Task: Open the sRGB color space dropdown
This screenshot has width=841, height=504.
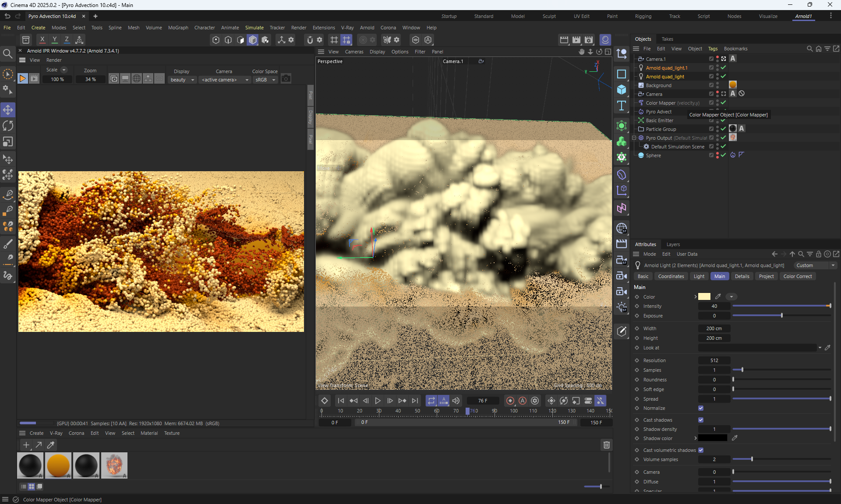Action: coord(265,80)
